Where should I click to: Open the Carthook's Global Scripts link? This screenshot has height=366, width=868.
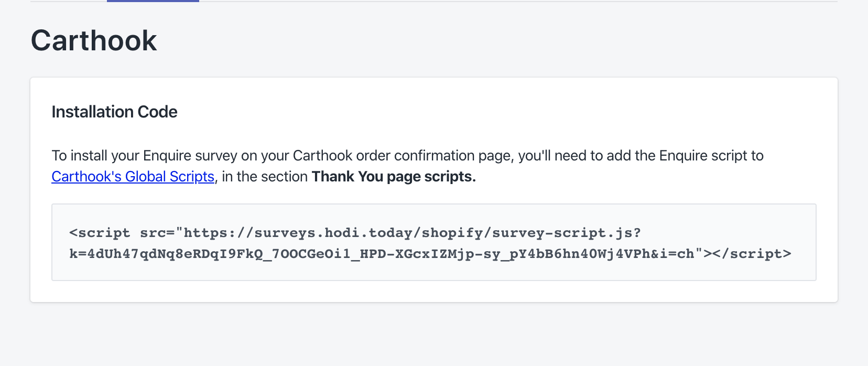pyautogui.click(x=133, y=177)
